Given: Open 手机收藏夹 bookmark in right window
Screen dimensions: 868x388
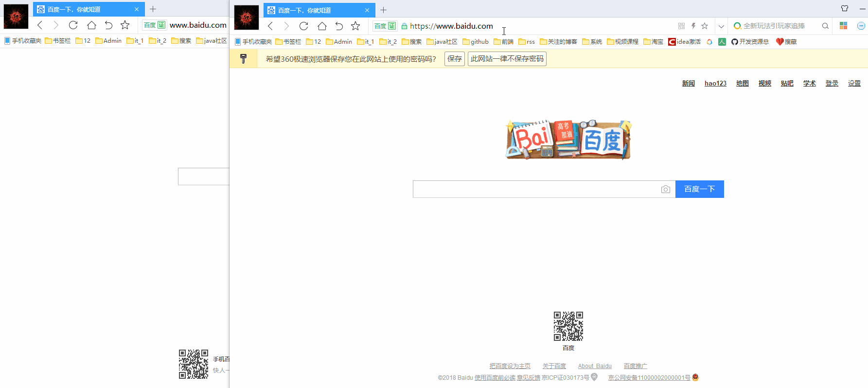Looking at the screenshot, I should point(253,42).
